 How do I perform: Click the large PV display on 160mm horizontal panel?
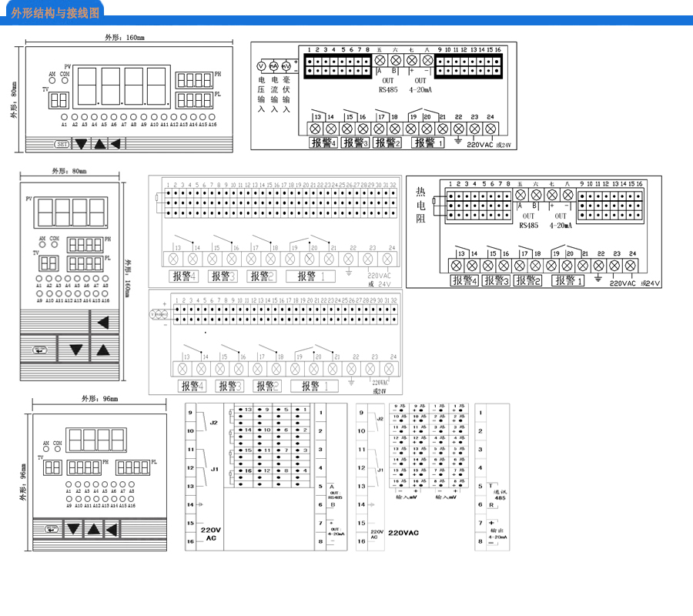tap(122, 85)
